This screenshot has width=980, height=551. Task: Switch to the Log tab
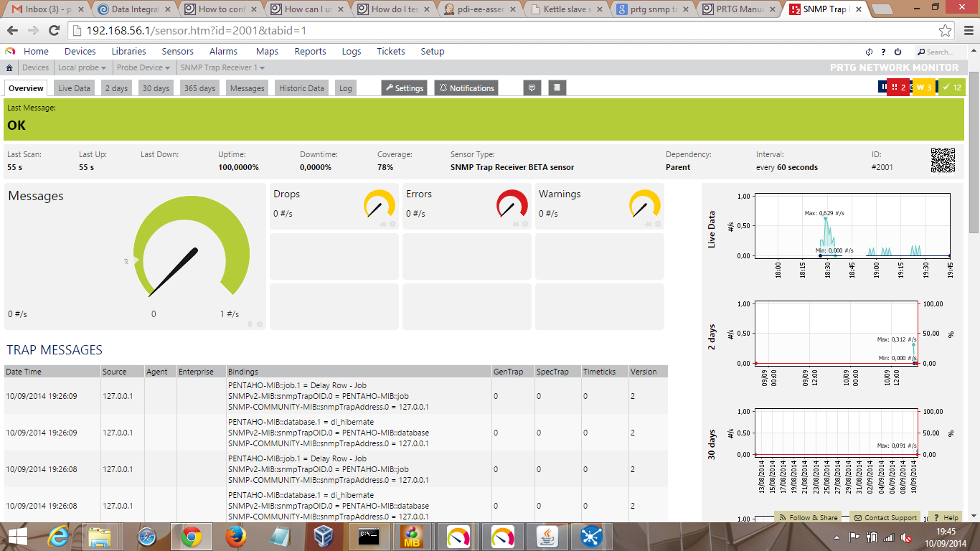pyautogui.click(x=346, y=88)
